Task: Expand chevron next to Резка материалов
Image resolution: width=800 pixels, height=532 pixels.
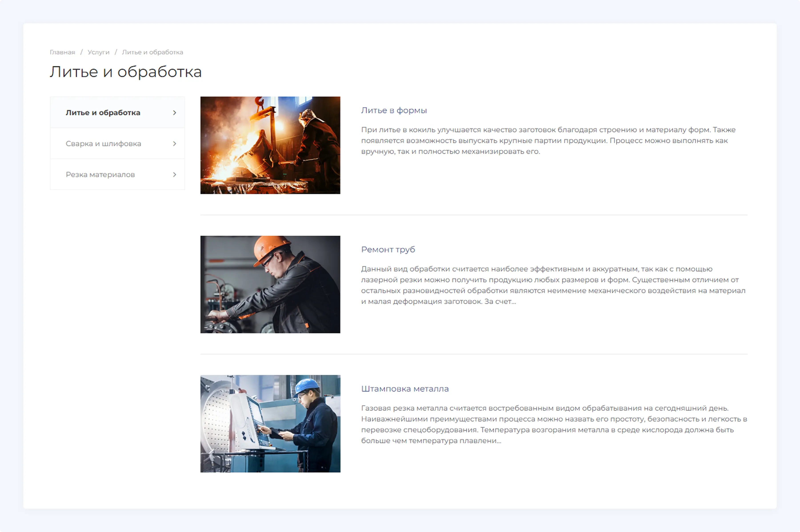Action: click(x=174, y=174)
